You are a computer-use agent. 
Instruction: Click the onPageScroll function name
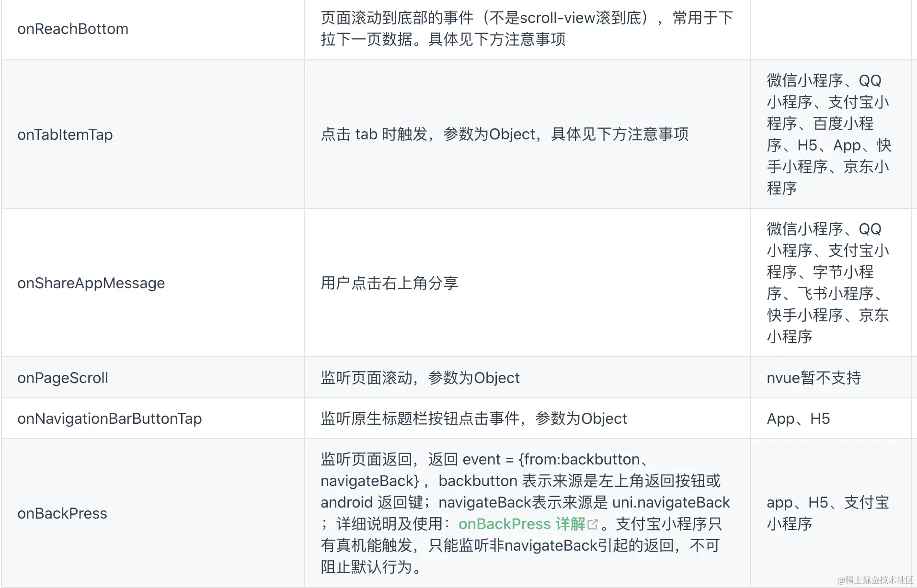click(63, 378)
